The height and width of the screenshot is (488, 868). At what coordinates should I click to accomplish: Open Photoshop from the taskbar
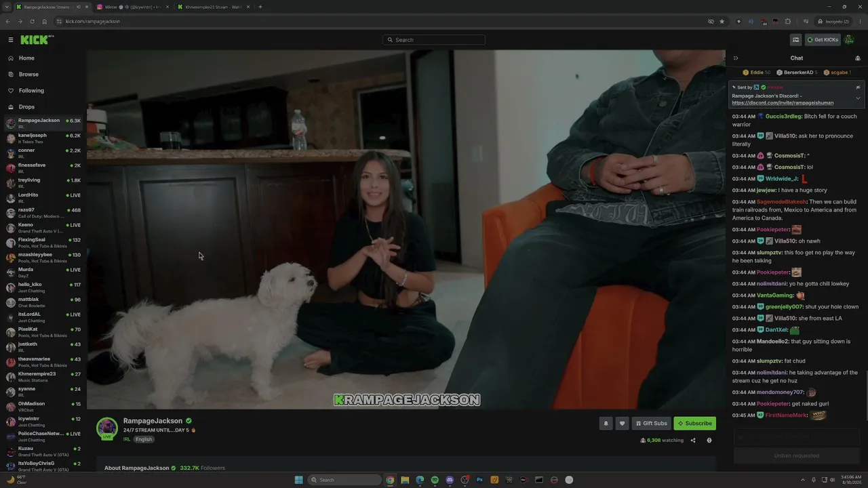[x=479, y=480]
